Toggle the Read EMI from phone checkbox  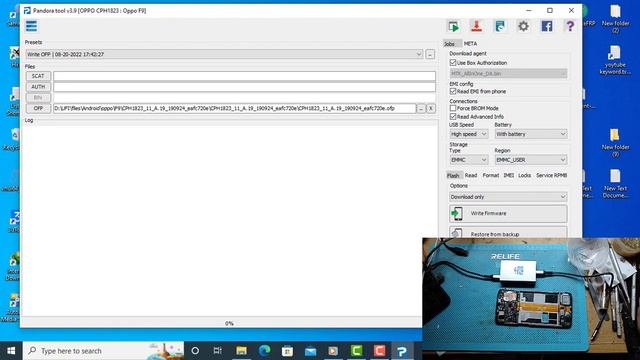tap(453, 91)
